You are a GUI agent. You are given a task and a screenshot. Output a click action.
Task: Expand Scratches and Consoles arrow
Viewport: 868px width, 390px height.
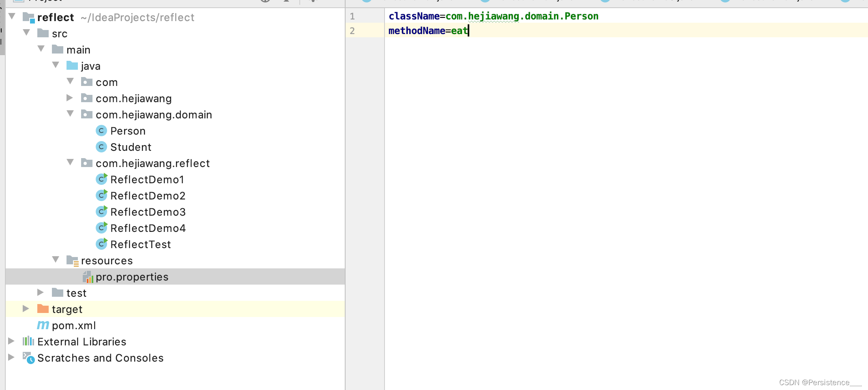[11, 357]
